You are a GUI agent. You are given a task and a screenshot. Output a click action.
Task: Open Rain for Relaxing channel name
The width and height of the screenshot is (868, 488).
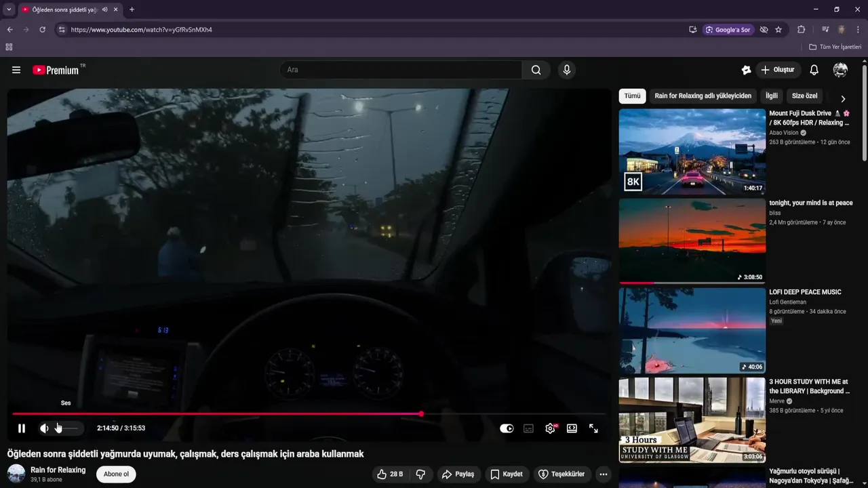tap(58, 470)
